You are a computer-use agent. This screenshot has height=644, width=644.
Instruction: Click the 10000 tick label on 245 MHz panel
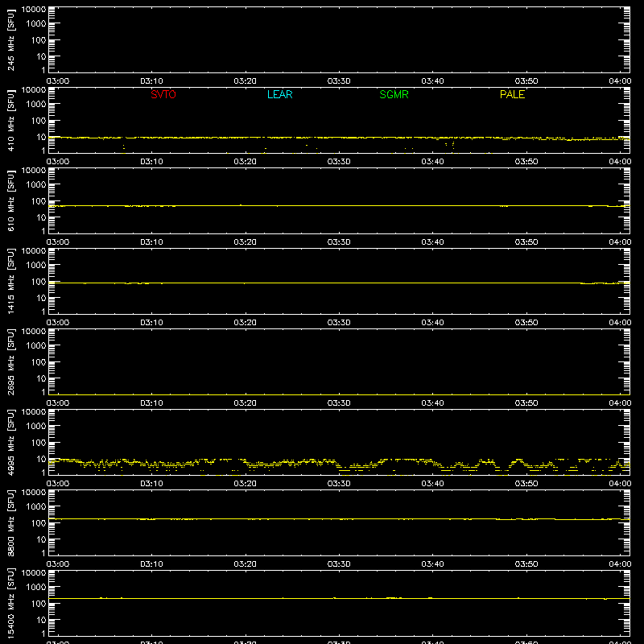[x=34, y=10]
